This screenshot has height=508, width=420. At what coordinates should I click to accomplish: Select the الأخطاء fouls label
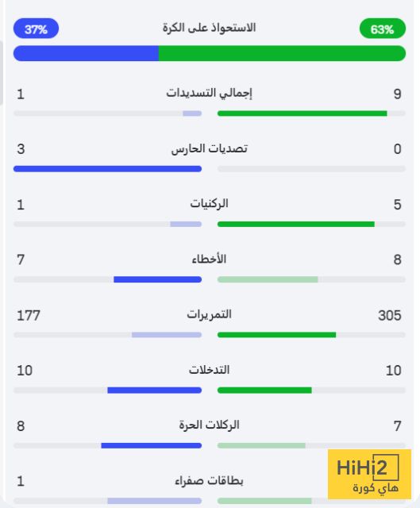pos(209,260)
